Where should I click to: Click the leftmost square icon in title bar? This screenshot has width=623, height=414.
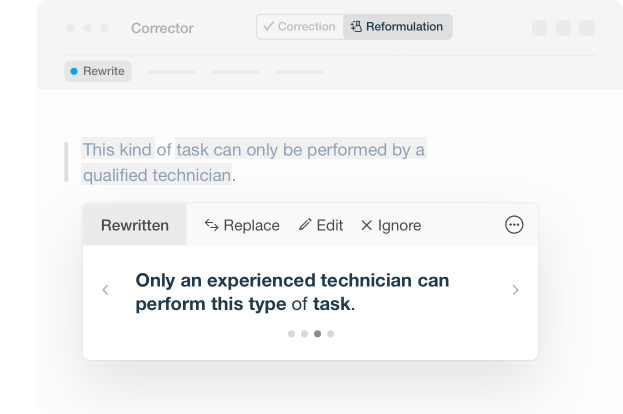point(540,28)
